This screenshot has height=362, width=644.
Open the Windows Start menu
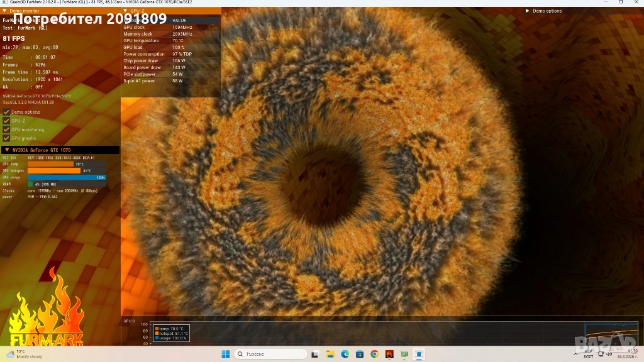(225, 354)
